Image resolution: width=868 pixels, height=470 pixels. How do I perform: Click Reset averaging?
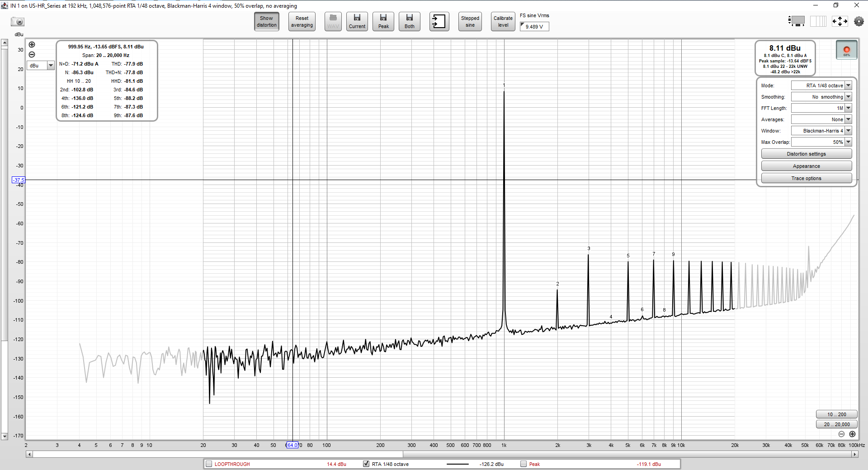302,21
